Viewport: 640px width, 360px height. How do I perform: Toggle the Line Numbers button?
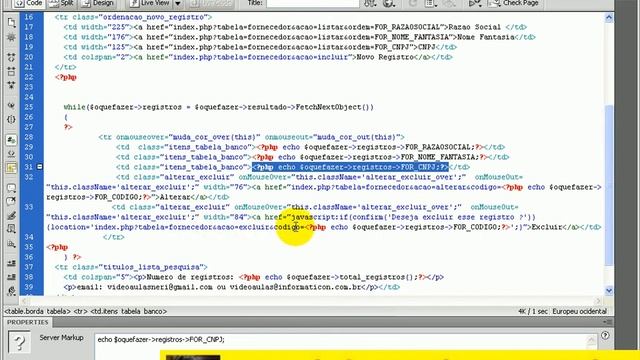[11, 140]
